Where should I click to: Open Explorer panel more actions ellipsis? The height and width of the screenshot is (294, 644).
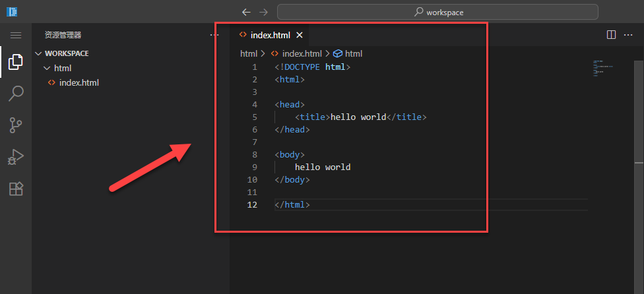pos(213,35)
